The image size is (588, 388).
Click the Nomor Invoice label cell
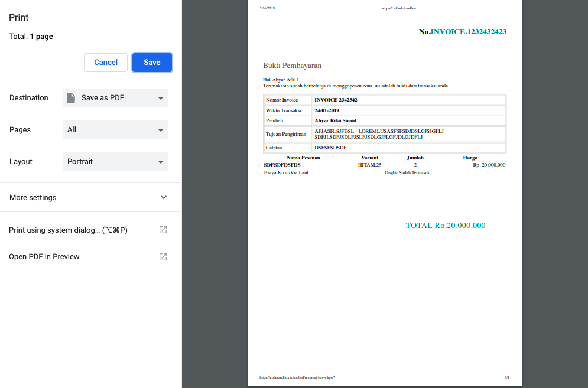(288, 100)
